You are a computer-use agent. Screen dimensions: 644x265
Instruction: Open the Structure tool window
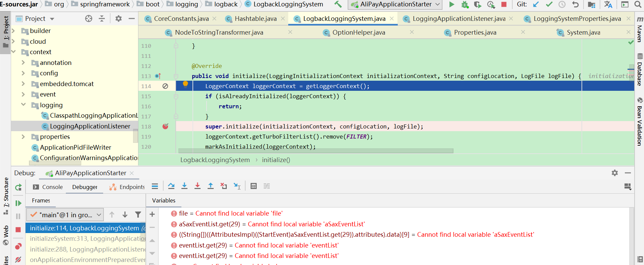[x=6, y=196]
